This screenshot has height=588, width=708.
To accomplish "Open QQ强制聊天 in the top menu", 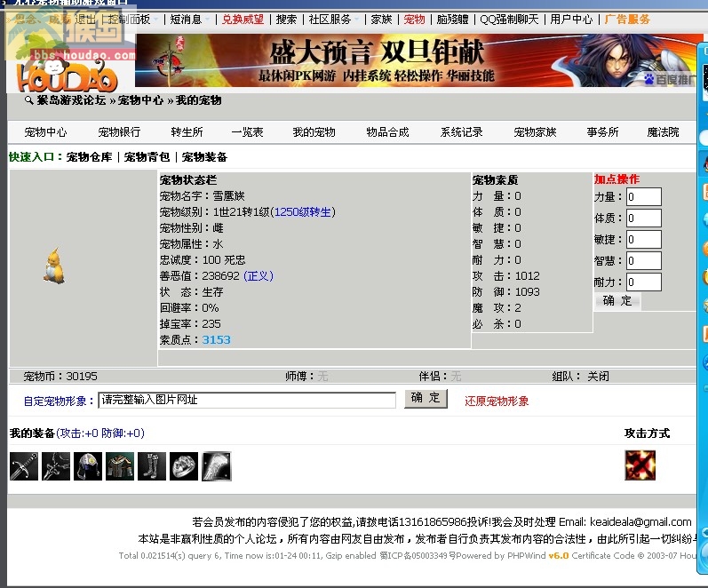I will 509,20.
